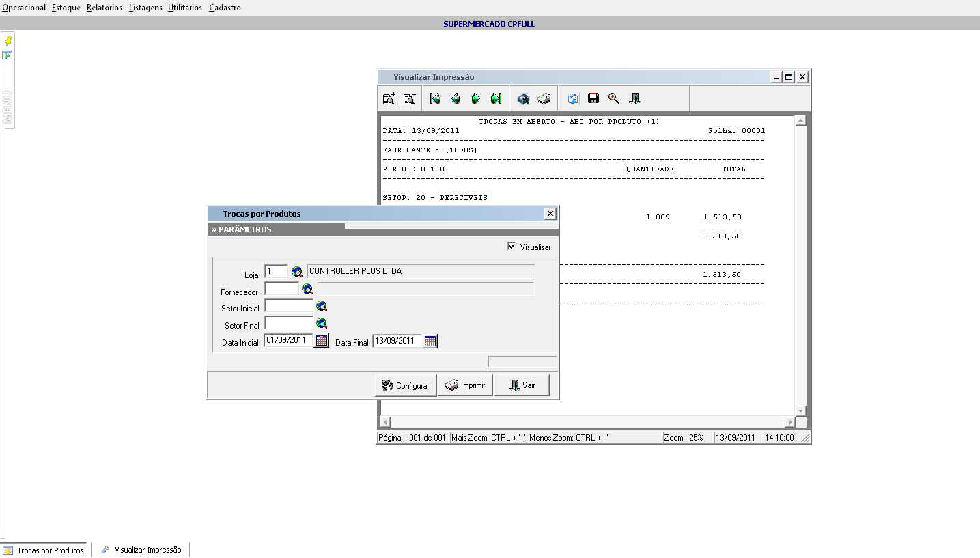Minimize the Visualizar Impressão window

[x=776, y=77]
